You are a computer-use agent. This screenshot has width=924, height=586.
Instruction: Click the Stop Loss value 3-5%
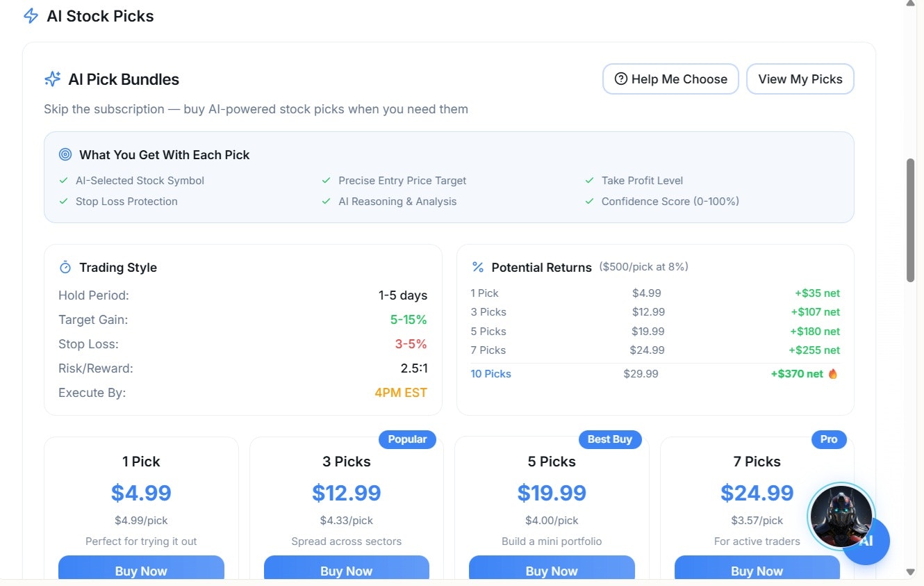tap(411, 344)
